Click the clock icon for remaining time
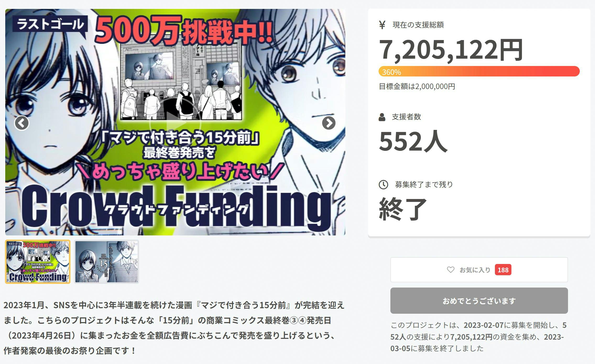This screenshot has height=364, width=595. click(x=383, y=185)
